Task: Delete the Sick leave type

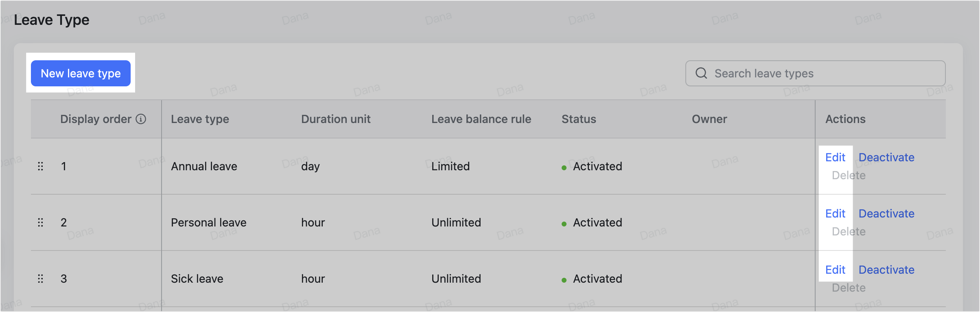Action: click(849, 288)
